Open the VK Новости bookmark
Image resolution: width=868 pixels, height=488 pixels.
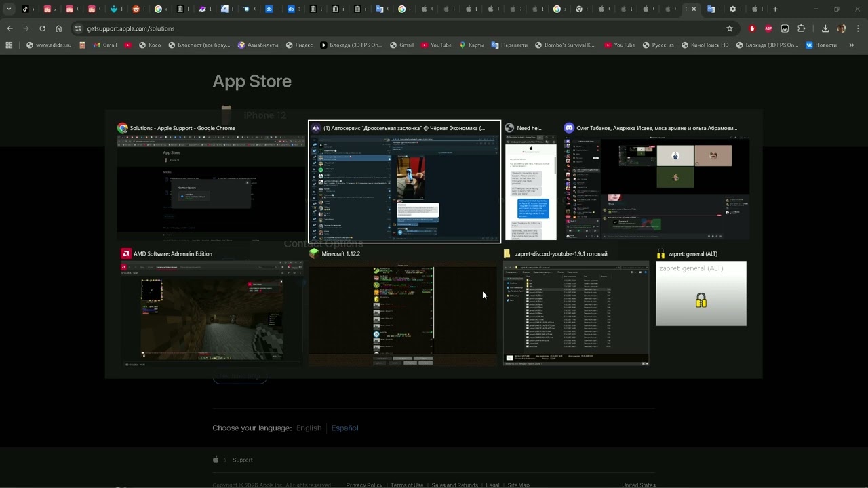(x=821, y=45)
